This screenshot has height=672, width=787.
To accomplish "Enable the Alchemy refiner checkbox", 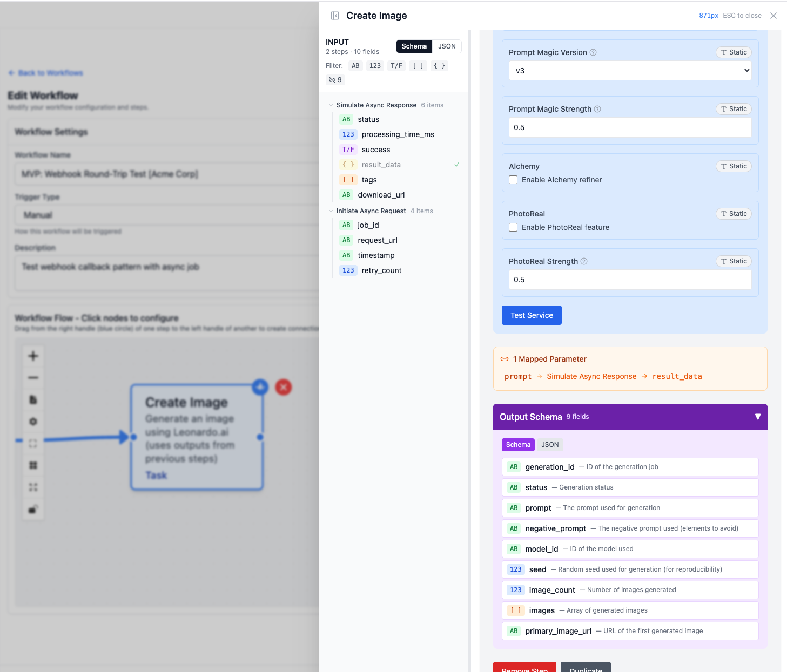I will [x=513, y=180].
